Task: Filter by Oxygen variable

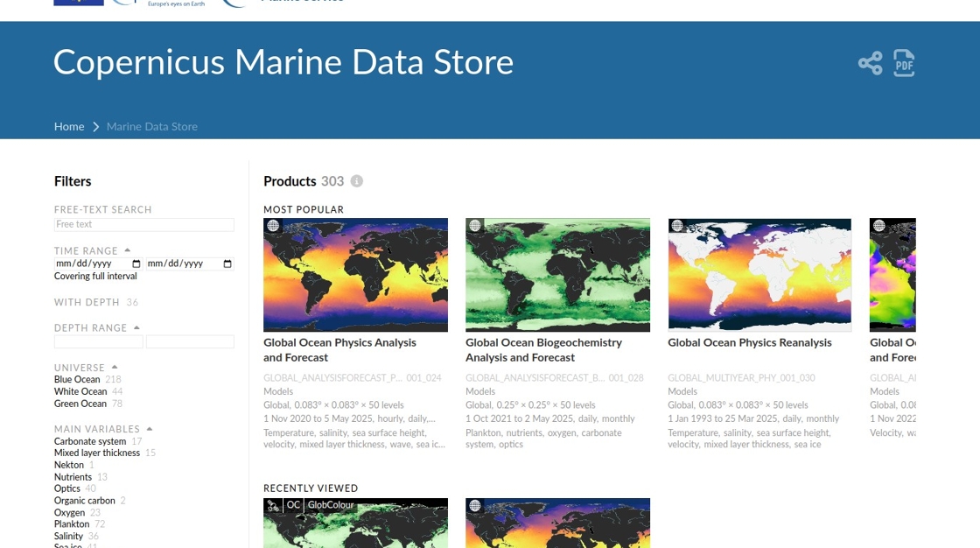Action: [x=69, y=512]
